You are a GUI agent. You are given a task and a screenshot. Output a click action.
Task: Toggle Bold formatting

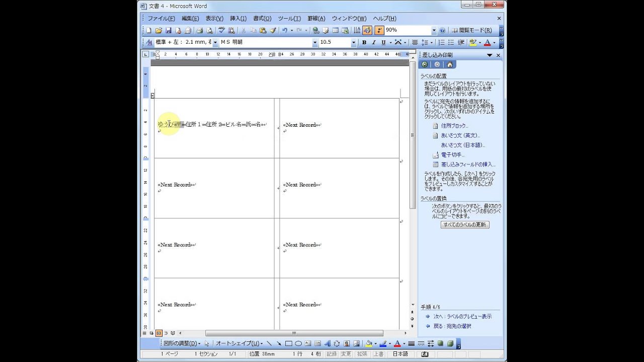click(x=364, y=43)
